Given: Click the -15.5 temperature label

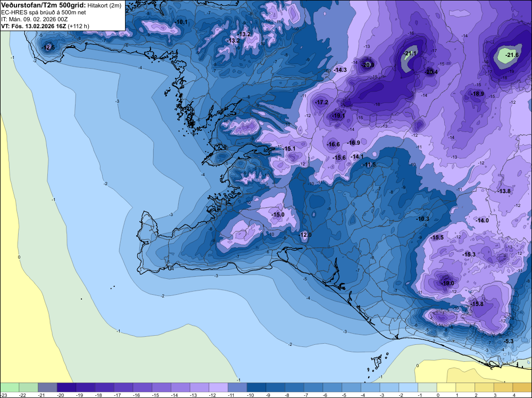Looking at the screenshot, I should coord(437,237).
